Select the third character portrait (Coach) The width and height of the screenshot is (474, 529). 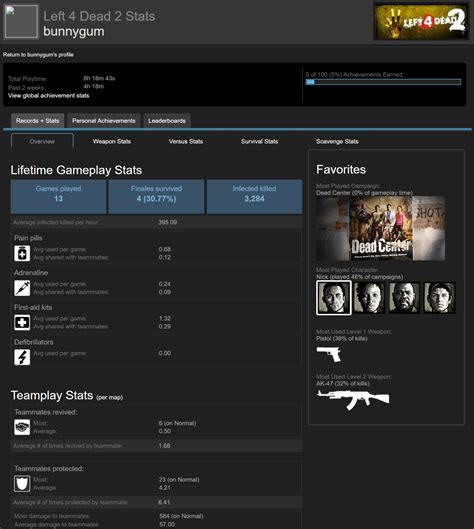point(404,298)
